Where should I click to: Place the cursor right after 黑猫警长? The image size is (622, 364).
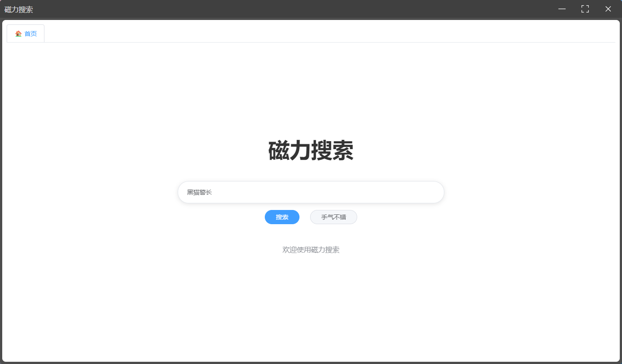(213, 192)
